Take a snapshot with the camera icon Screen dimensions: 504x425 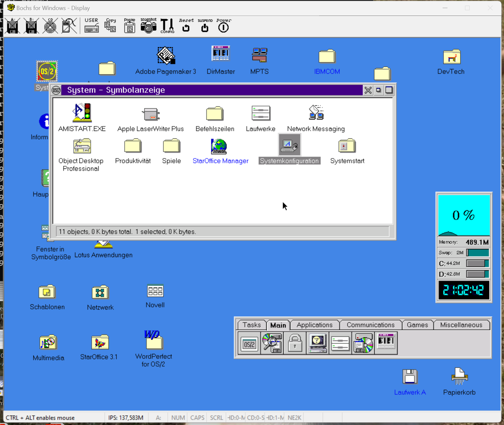pos(148,26)
